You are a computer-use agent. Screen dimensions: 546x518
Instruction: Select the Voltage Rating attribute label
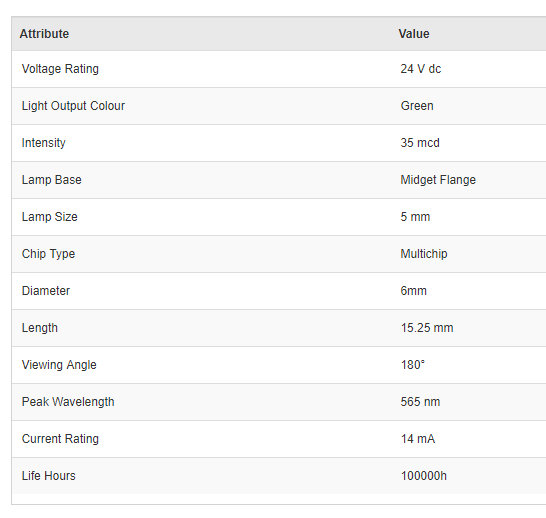(x=60, y=69)
